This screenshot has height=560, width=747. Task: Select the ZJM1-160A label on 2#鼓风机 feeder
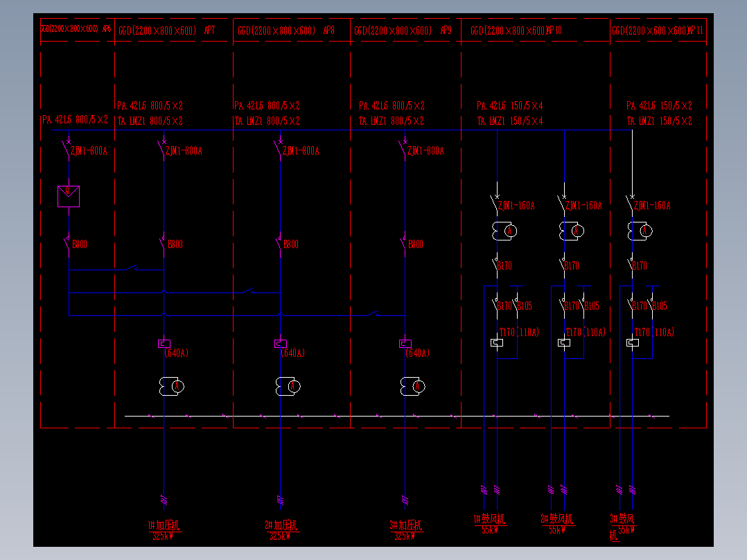tap(583, 206)
